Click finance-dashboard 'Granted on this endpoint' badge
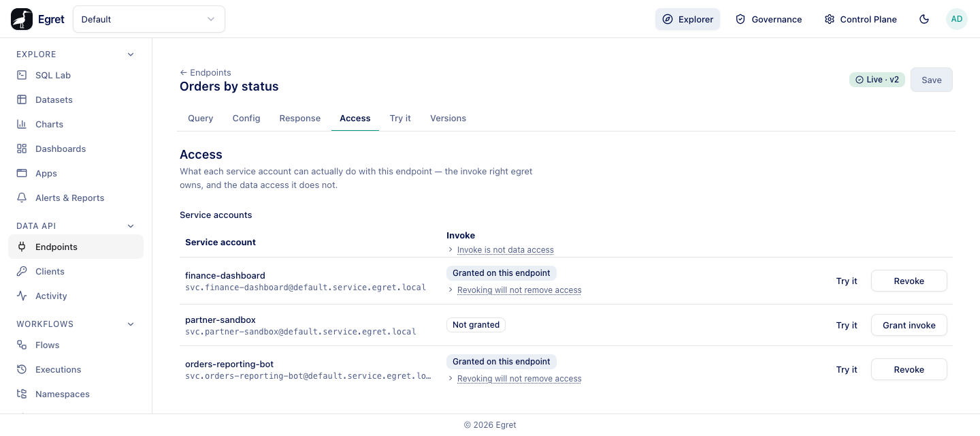This screenshot has height=436, width=980. pos(502,273)
